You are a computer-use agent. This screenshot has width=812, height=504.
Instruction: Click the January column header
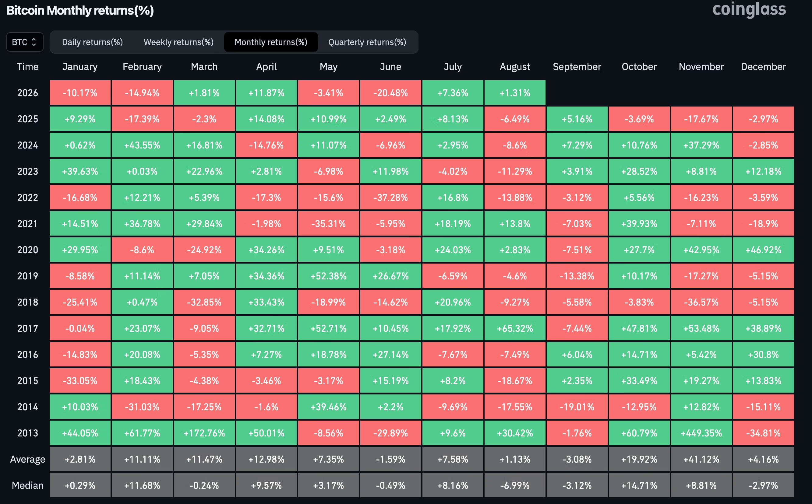[80, 67]
